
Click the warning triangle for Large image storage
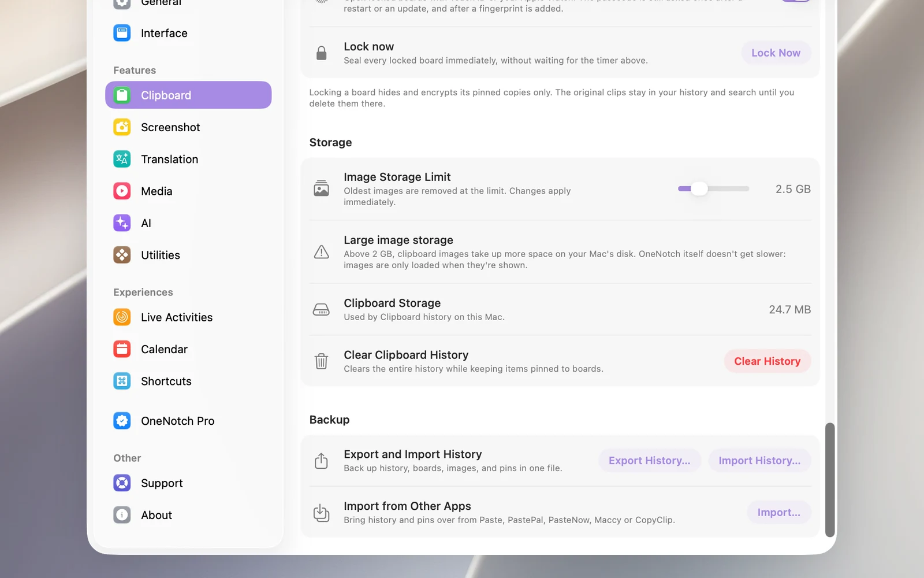click(321, 252)
